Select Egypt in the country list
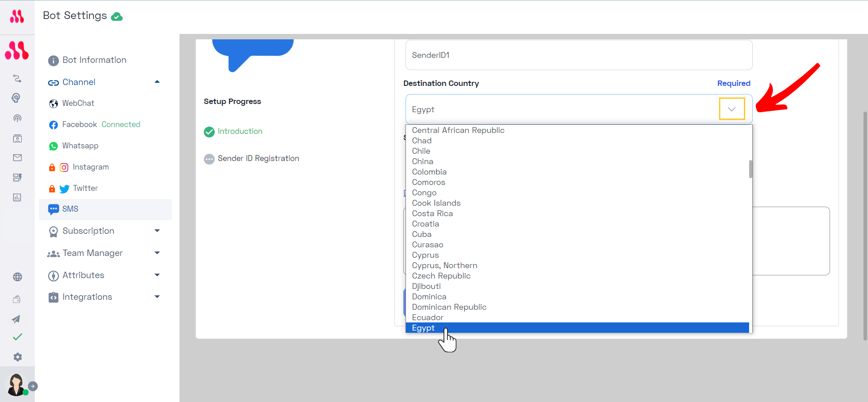 point(577,328)
